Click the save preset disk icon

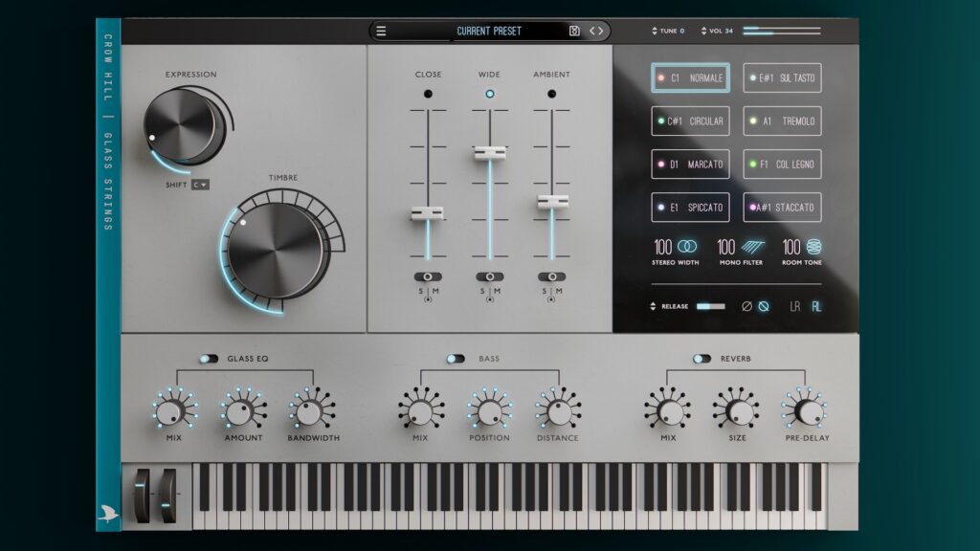coord(574,31)
